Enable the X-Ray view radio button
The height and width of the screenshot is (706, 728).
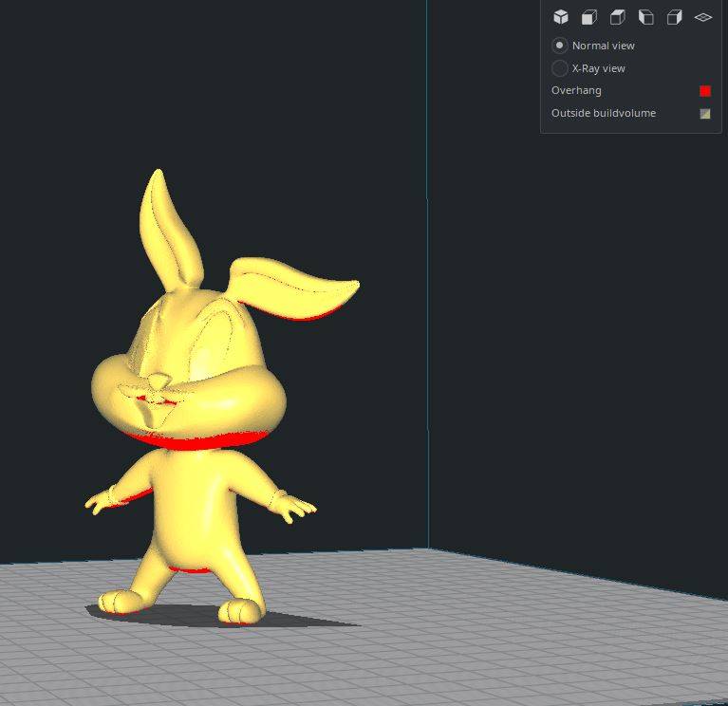[x=559, y=68]
